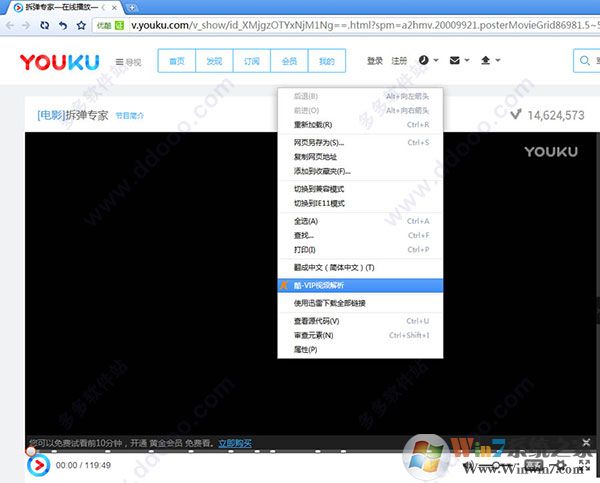Click the browser back arrow
Image resolution: width=600 pixels, height=483 pixels.
click(x=10, y=26)
